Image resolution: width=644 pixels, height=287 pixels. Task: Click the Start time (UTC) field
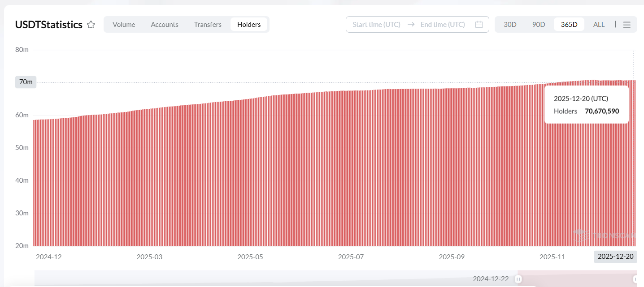pyautogui.click(x=376, y=25)
